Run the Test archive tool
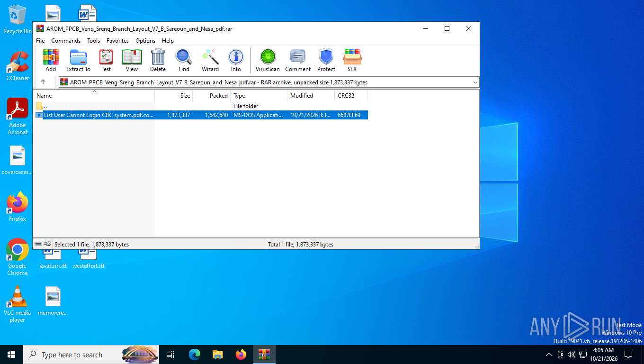Image resolution: width=644 pixels, height=364 pixels. [106, 60]
